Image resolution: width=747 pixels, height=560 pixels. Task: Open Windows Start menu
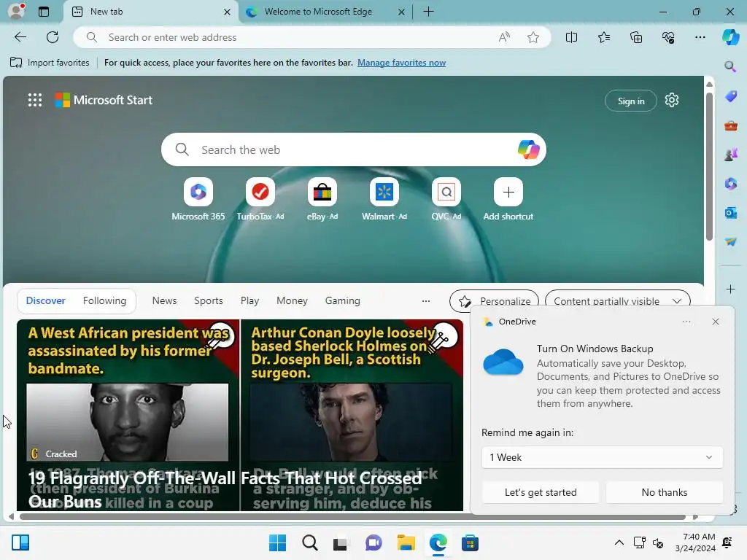pyautogui.click(x=277, y=542)
